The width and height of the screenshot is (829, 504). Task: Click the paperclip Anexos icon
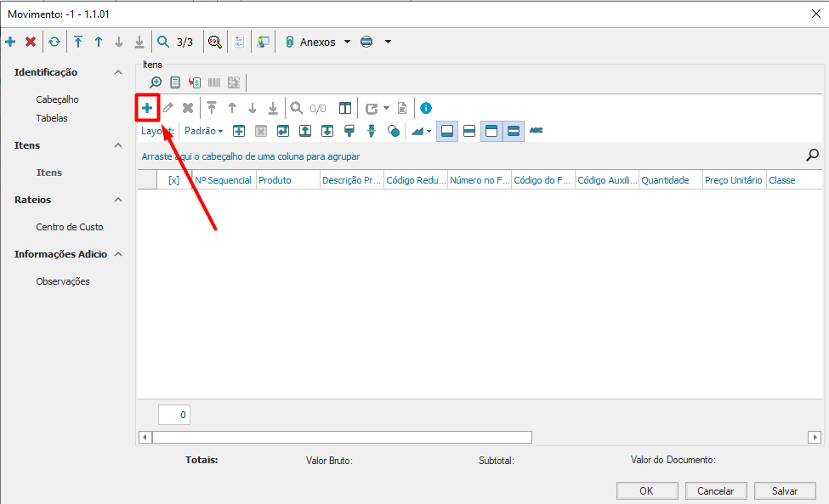[289, 42]
